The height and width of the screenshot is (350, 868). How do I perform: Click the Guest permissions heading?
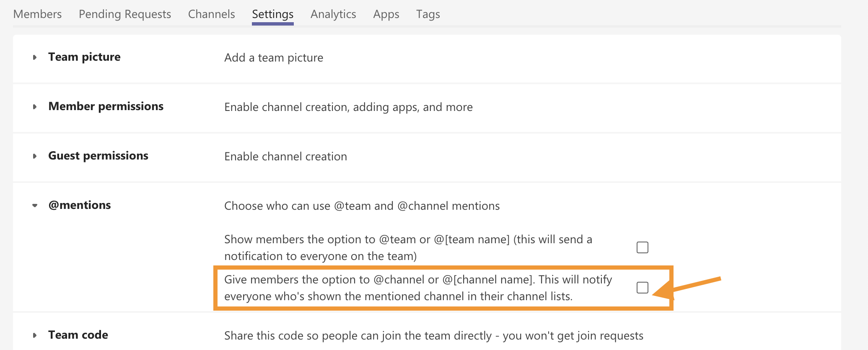click(98, 156)
